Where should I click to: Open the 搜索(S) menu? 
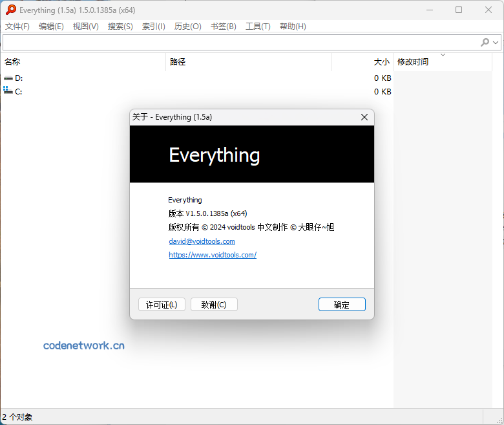pyautogui.click(x=120, y=27)
